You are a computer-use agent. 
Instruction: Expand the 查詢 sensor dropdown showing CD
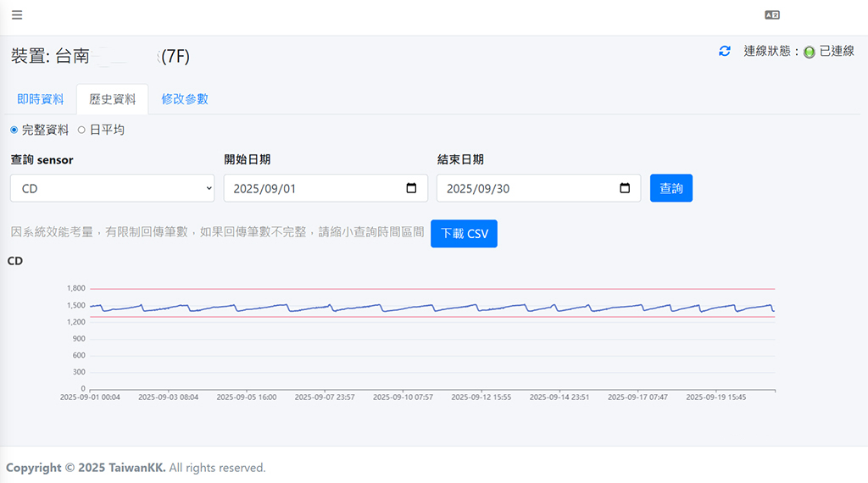point(112,188)
